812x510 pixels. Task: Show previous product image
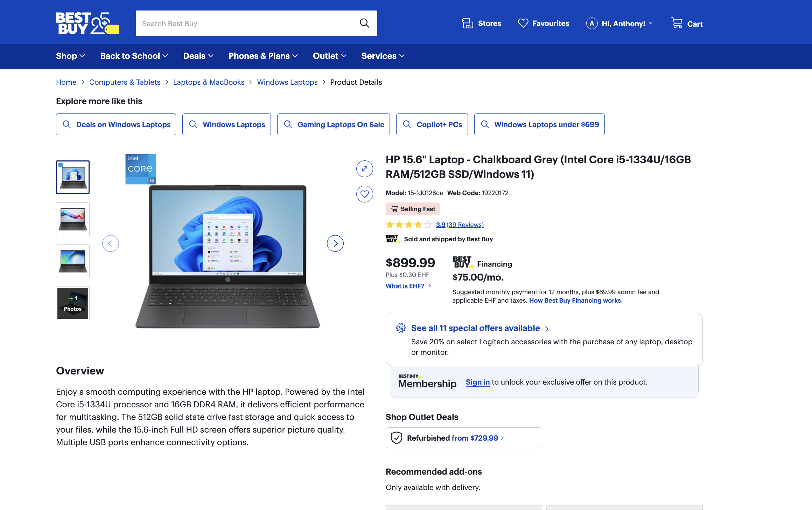[110, 243]
